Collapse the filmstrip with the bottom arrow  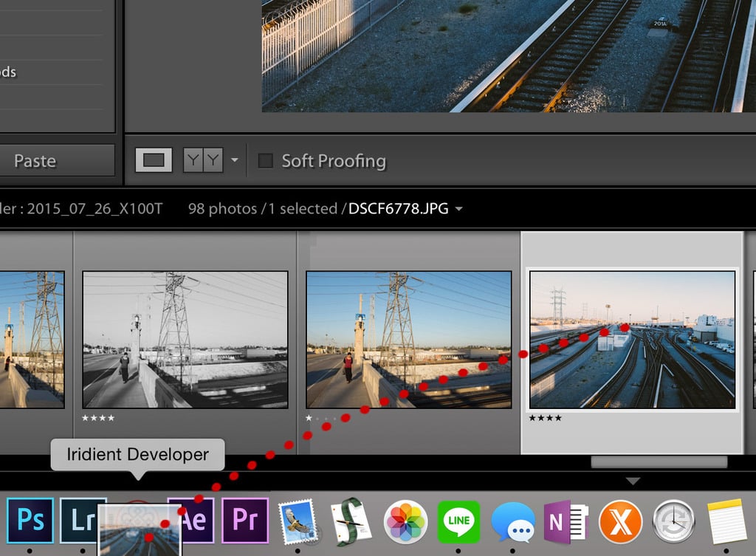coord(633,481)
